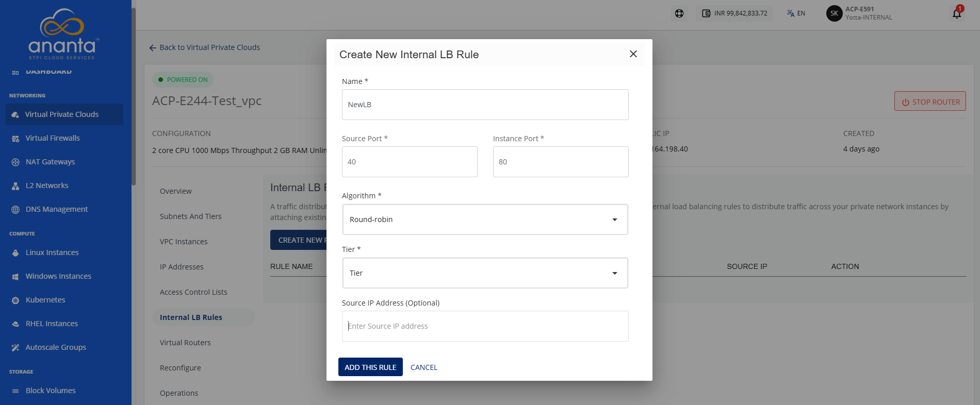Click the NAT Gateways sidebar icon
The height and width of the screenshot is (405, 980).
point(15,162)
